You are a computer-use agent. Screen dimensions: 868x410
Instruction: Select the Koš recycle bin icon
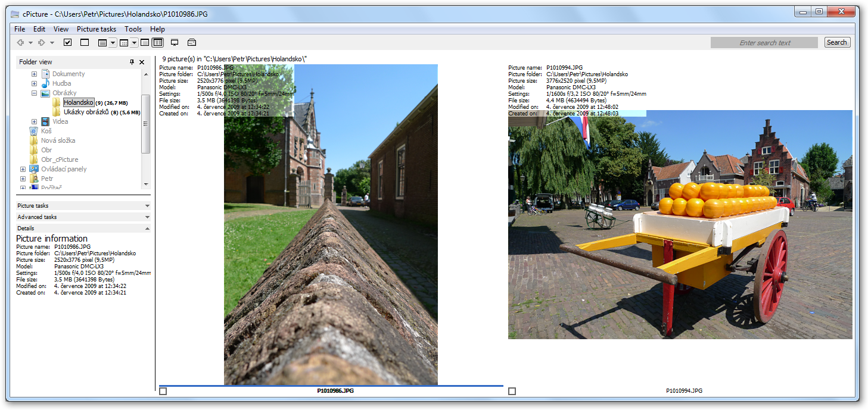click(x=34, y=131)
